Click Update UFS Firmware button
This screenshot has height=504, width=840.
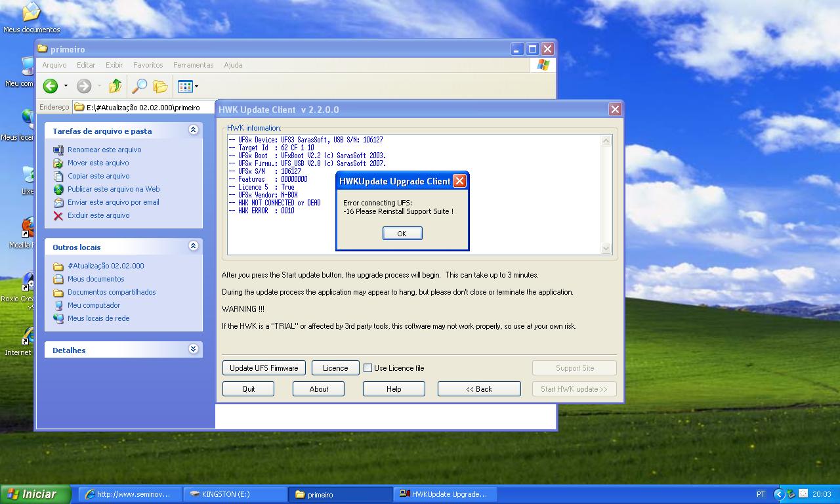point(264,368)
